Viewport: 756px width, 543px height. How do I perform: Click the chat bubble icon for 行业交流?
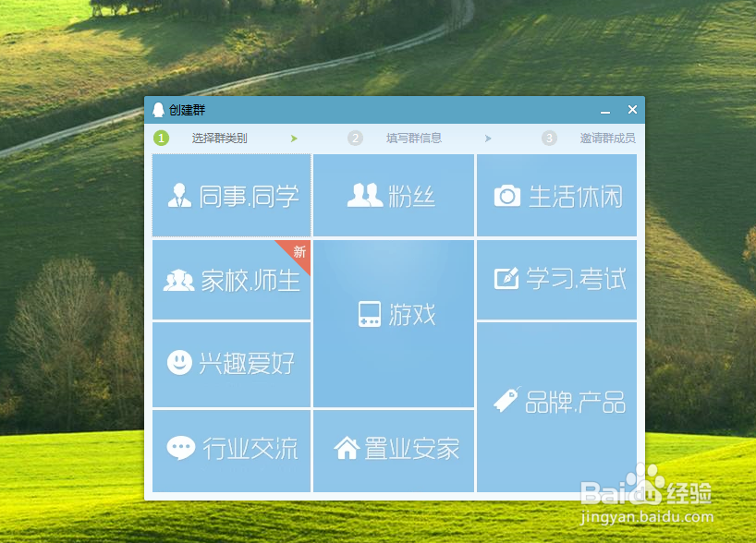(x=181, y=448)
